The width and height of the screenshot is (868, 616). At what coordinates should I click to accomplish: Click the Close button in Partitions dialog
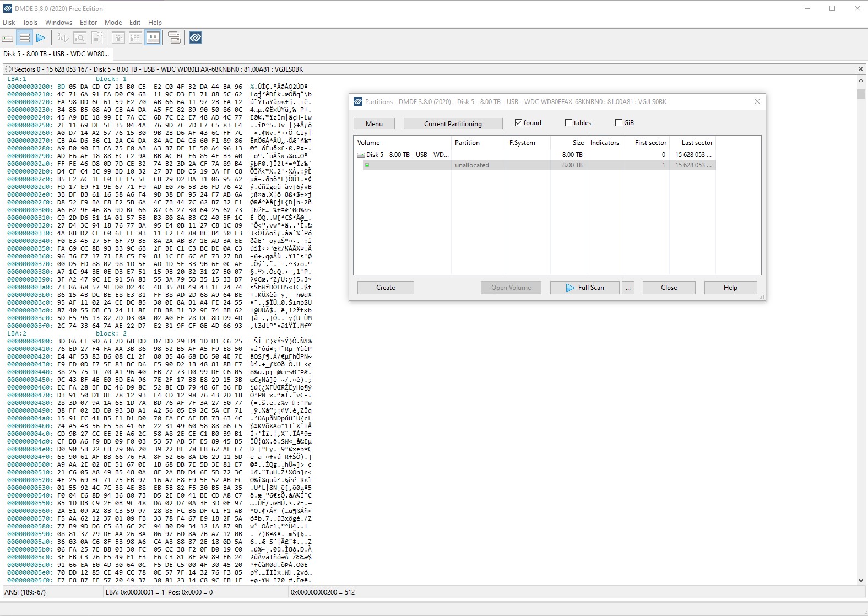pyautogui.click(x=669, y=288)
